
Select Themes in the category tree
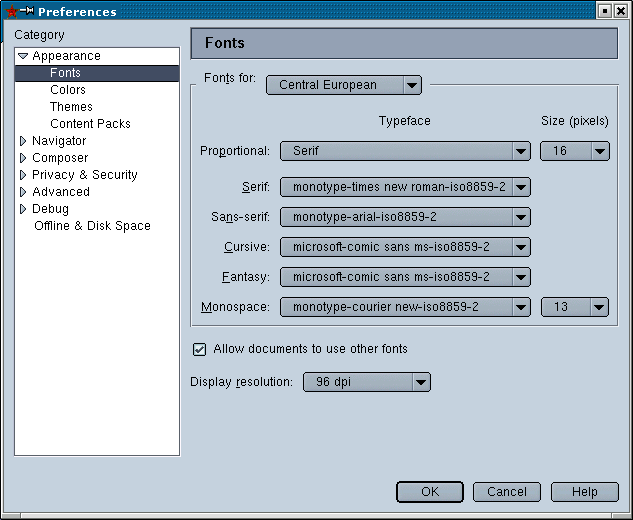[71, 107]
